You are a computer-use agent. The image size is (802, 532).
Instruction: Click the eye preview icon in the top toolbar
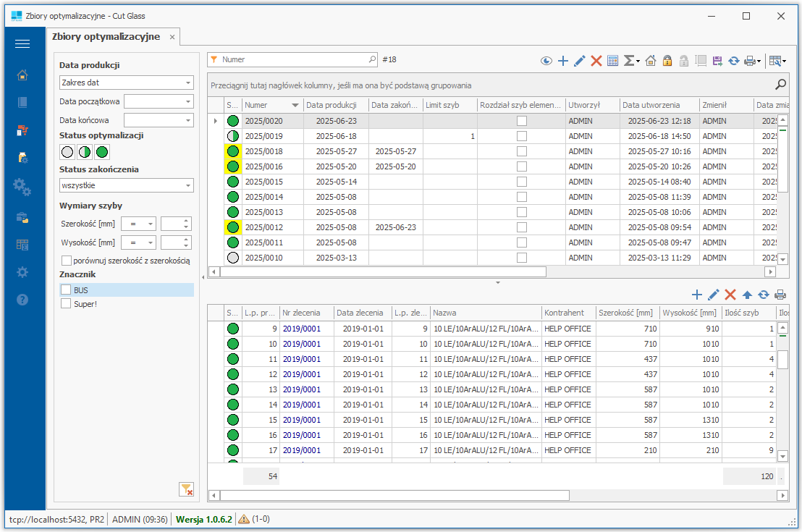tap(546, 61)
